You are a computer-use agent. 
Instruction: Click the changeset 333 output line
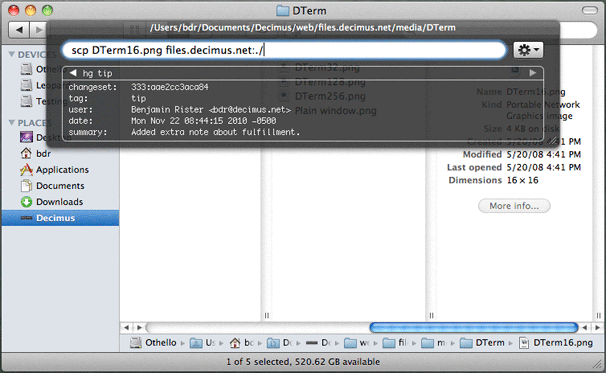tap(138, 87)
